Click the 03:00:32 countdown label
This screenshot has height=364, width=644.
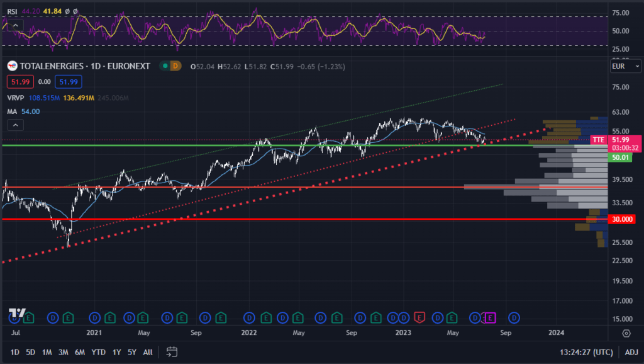pyautogui.click(x=625, y=148)
